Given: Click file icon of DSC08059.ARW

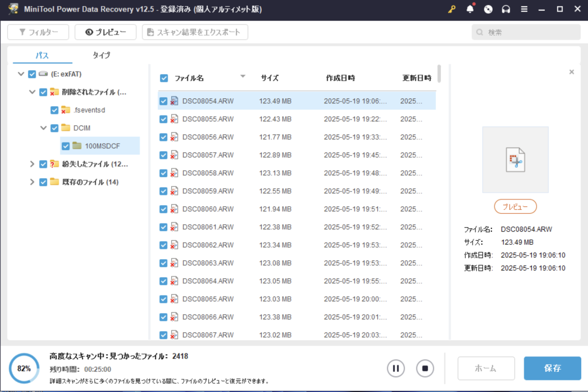Looking at the screenshot, I should [x=174, y=191].
